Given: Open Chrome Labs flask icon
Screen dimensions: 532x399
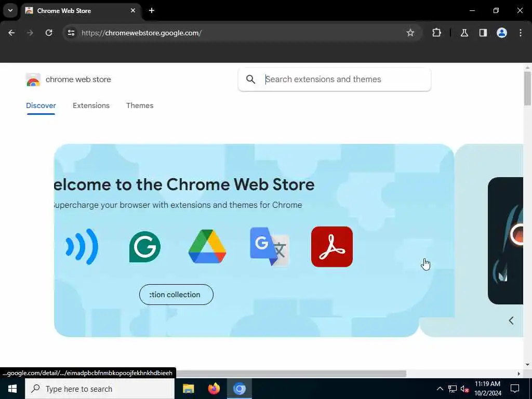Looking at the screenshot, I should coord(464,33).
